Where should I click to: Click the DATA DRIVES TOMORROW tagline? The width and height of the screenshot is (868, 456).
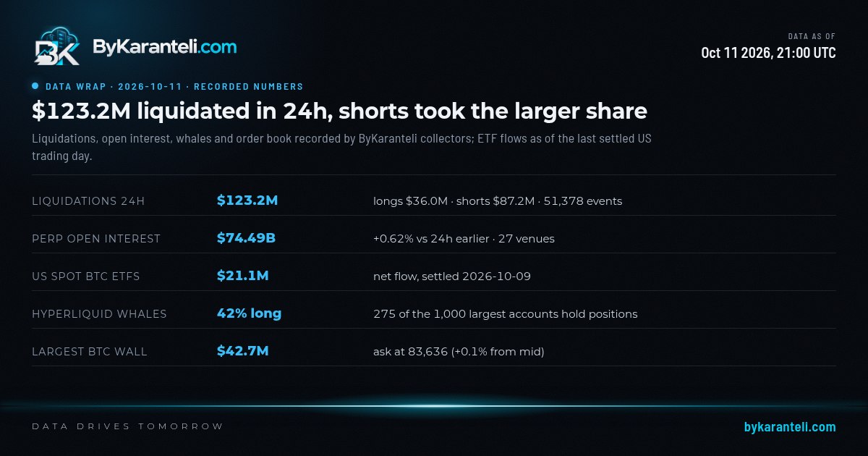pyautogui.click(x=128, y=426)
